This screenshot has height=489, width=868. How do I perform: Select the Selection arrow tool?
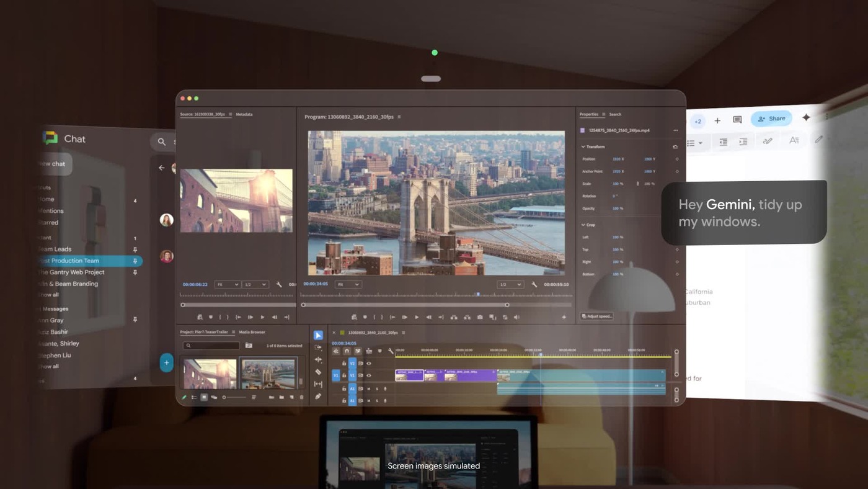pos(318,335)
